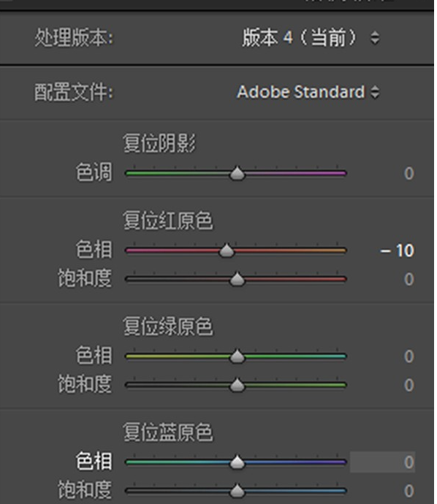Click the red primary 饱和度 slider handle

pos(237,279)
